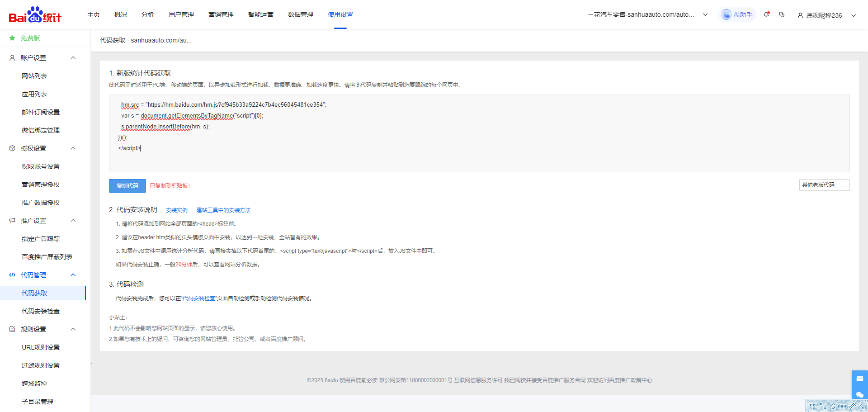Open the 安装实例 link

(176, 210)
